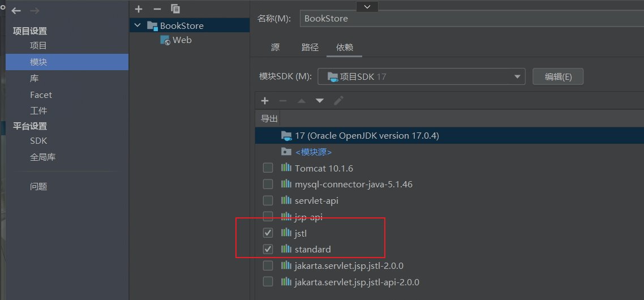This screenshot has height=300, width=644.
Task: Add a dependency with plus icon
Action: coord(264,101)
